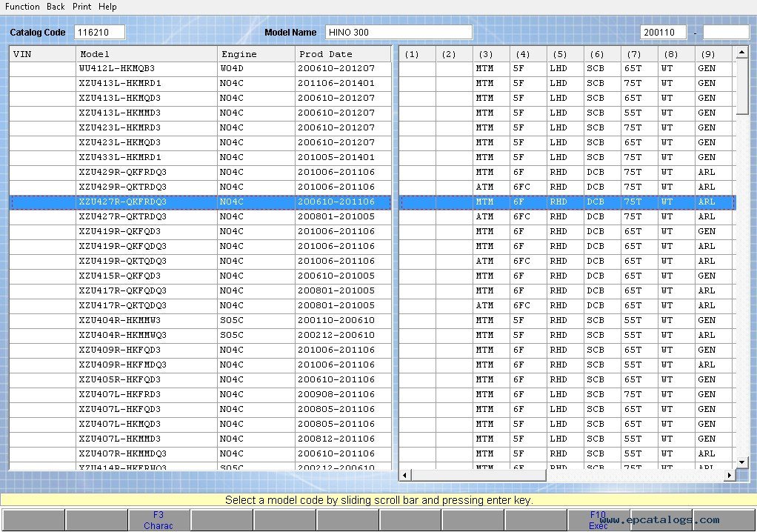Screen dimensions: 757x532
Task: Click the vertical scrollbar thumb
Action: pos(742,87)
